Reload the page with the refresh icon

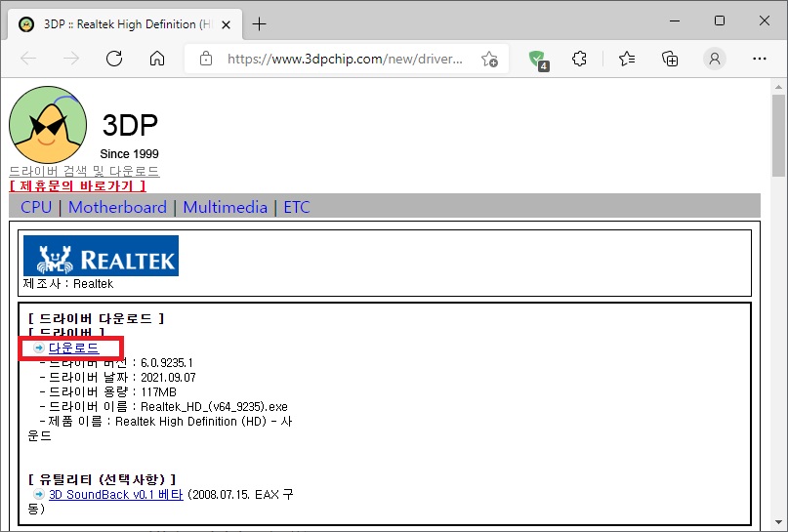click(x=114, y=59)
